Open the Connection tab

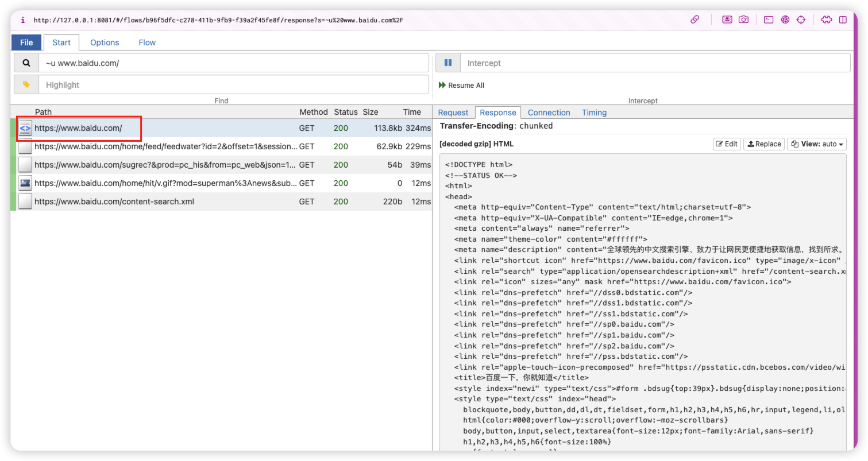(549, 113)
